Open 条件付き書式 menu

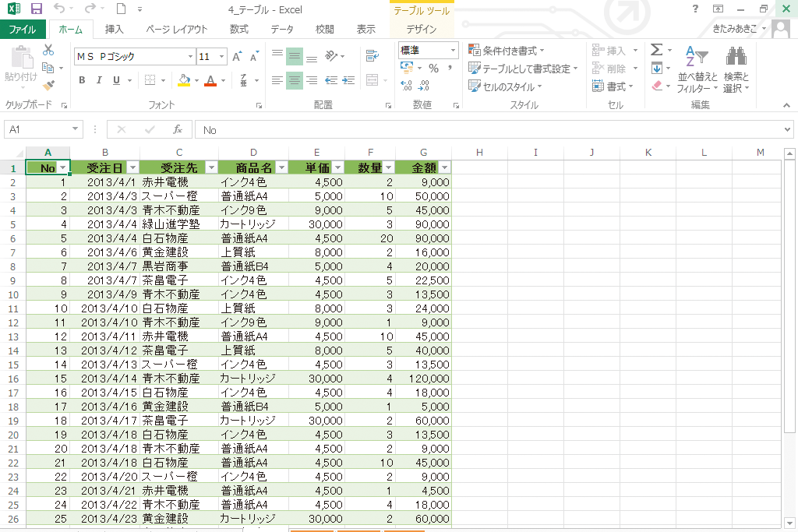(507, 51)
